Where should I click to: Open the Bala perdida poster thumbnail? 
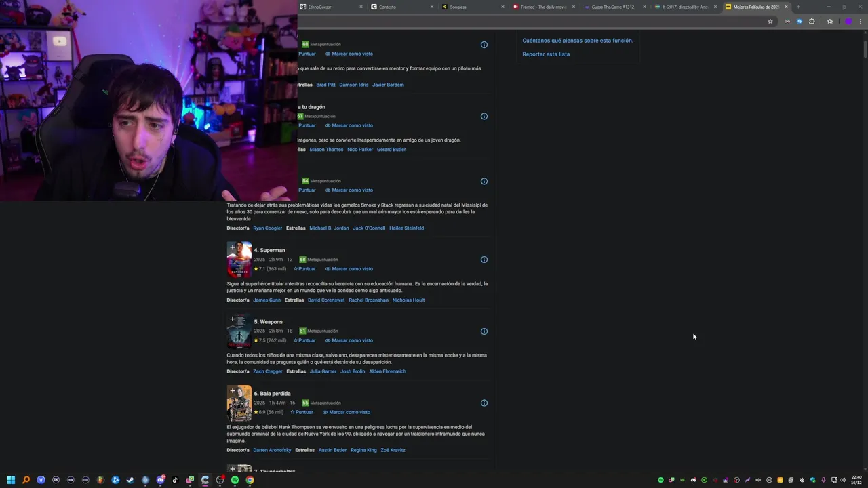239,403
